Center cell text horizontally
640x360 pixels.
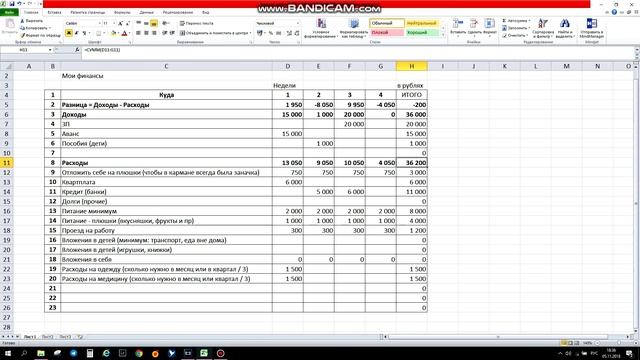tap(146, 33)
